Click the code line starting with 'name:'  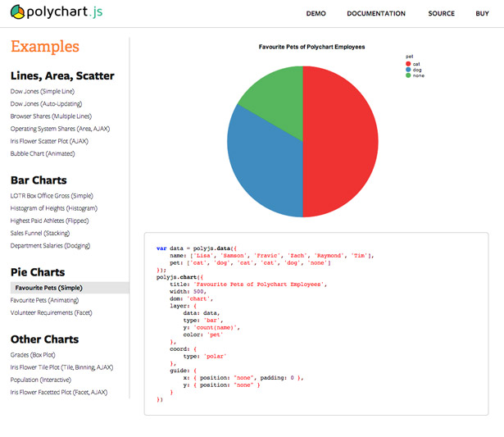272,256
